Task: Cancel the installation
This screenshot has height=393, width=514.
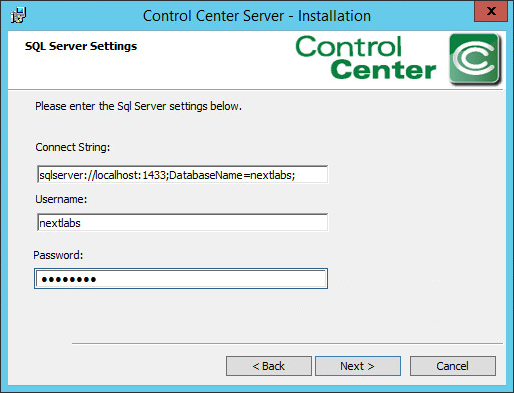Action: [453, 366]
